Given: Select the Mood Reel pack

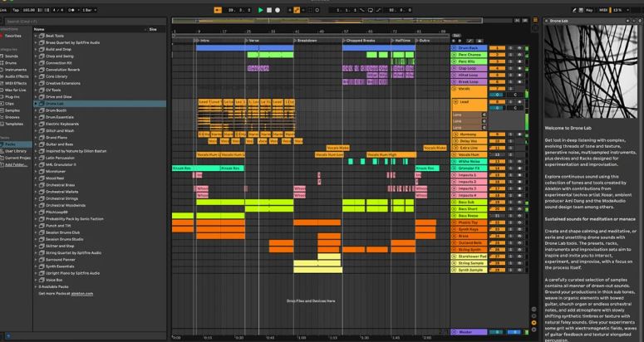Looking at the screenshot, I should [54, 178].
